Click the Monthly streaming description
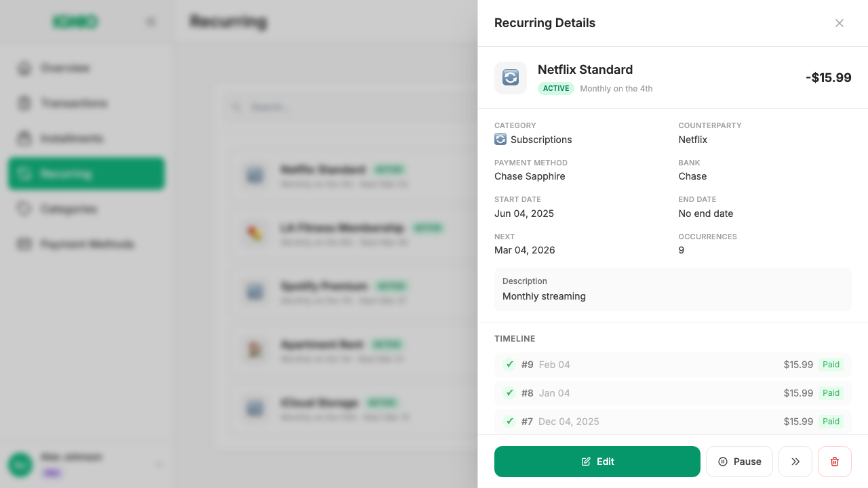 coord(544,296)
